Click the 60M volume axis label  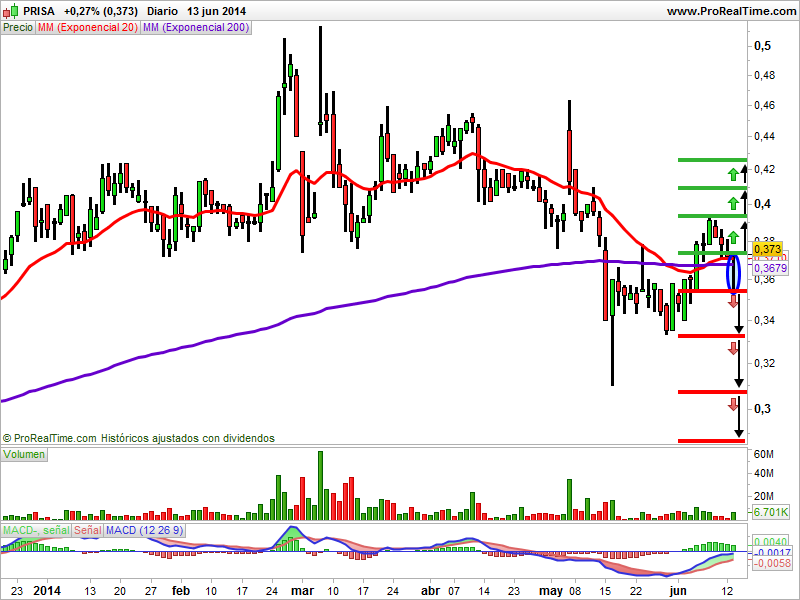[x=764, y=454]
